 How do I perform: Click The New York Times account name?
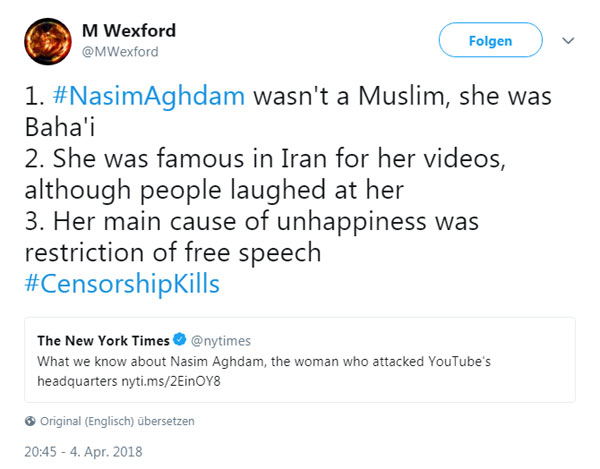[x=103, y=340]
